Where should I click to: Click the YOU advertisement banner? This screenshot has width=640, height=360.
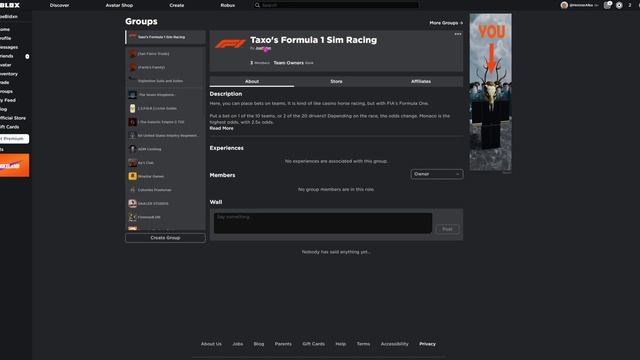(490, 92)
